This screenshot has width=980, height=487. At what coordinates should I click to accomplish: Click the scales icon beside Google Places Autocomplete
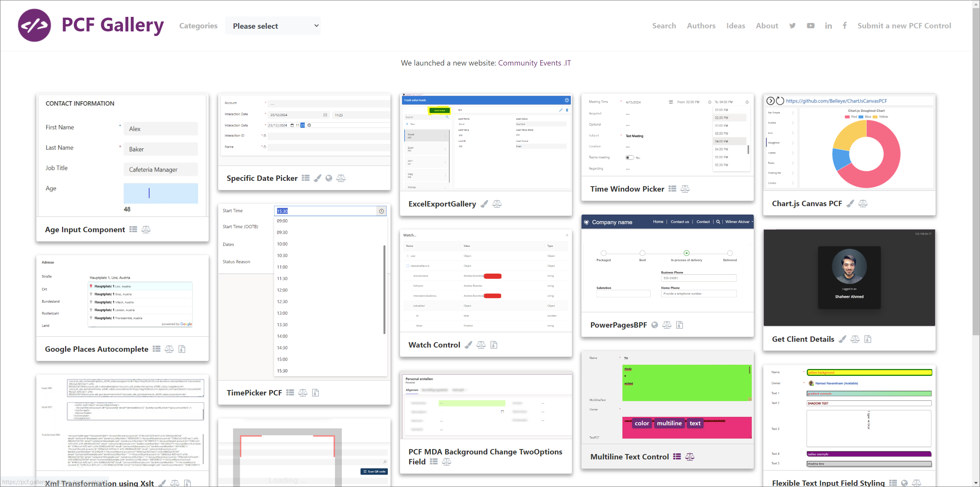169,349
